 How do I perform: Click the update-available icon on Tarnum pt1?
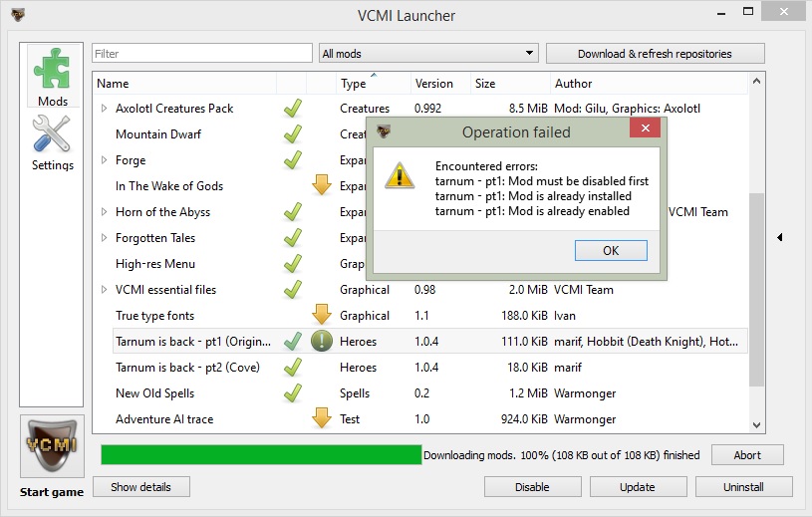pos(321,342)
